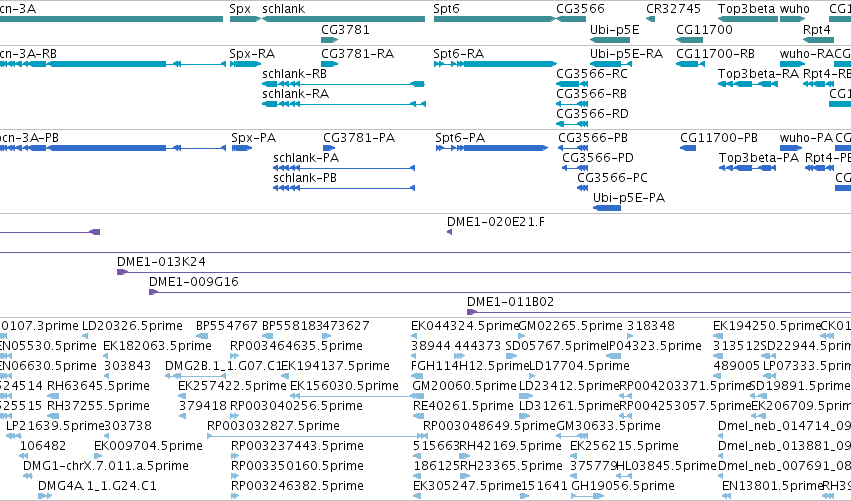
Task: Click the DMG4A.1_1.G24.C1 EST feature
Action: click(45, 496)
